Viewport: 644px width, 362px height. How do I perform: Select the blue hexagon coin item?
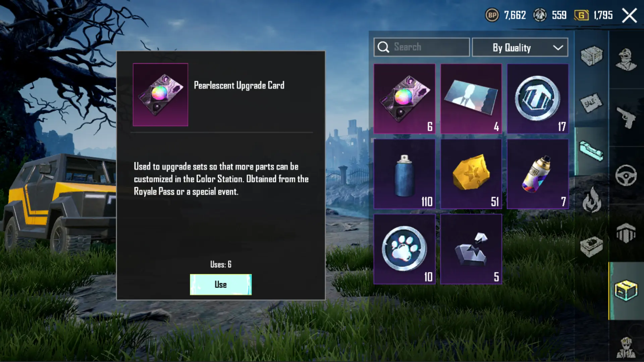click(538, 99)
